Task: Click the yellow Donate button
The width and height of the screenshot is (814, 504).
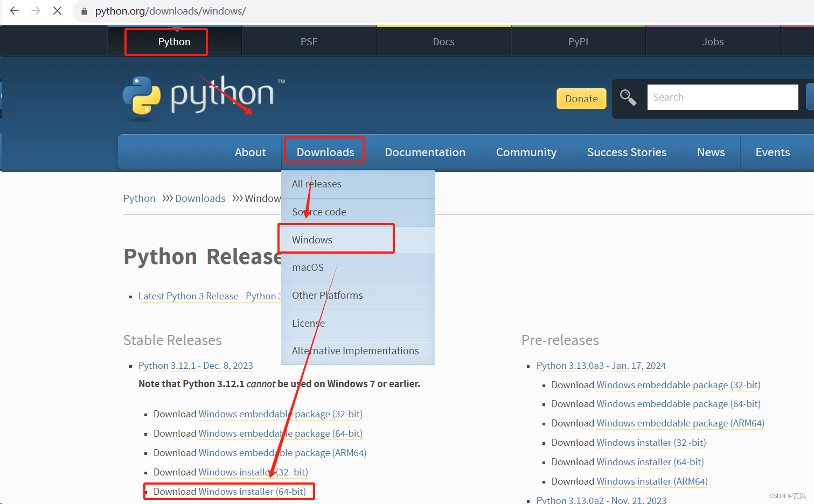Action: coord(581,99)
